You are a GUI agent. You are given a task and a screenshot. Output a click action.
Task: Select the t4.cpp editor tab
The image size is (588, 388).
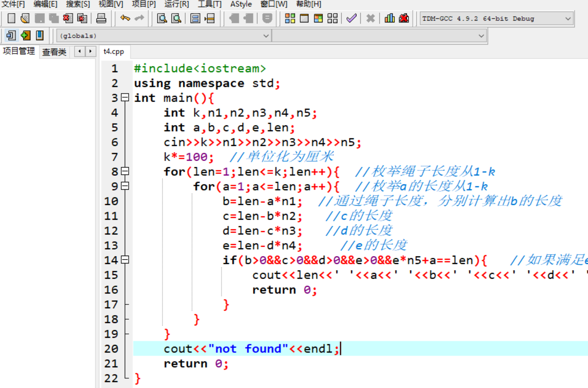click(x=114, y=52)
